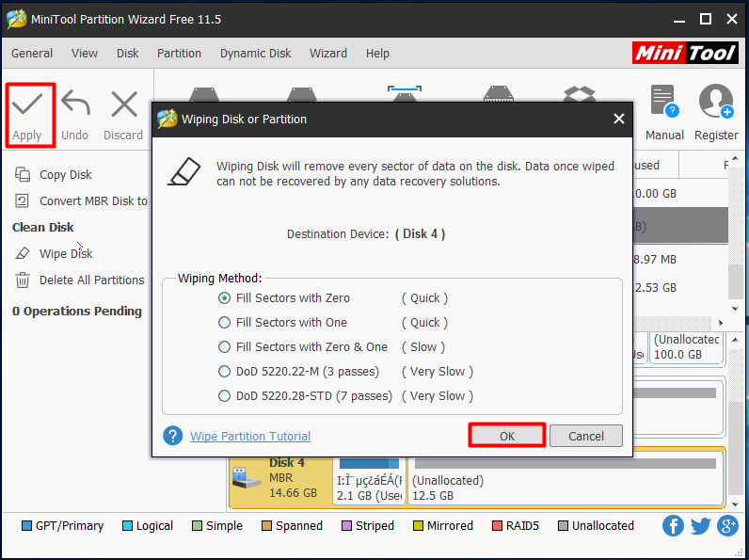Viewport: 749px width, 560px height.
Task: Click the disk map scroll-up arrow
Action: (735, 340)
